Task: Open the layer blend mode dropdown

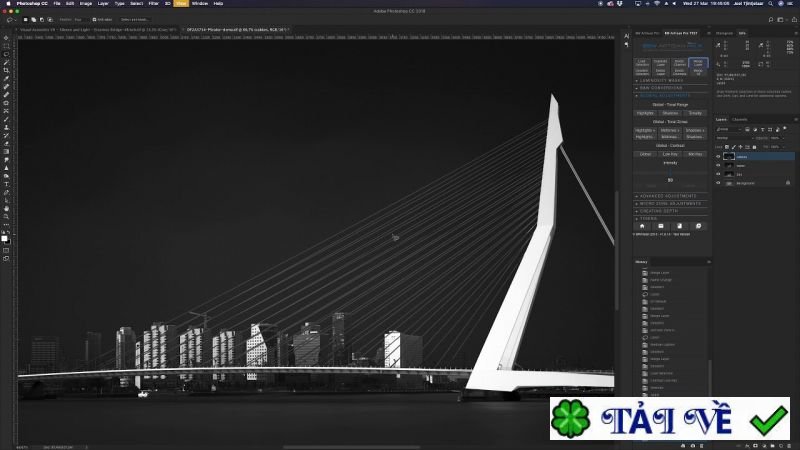Action: (734, 138)
